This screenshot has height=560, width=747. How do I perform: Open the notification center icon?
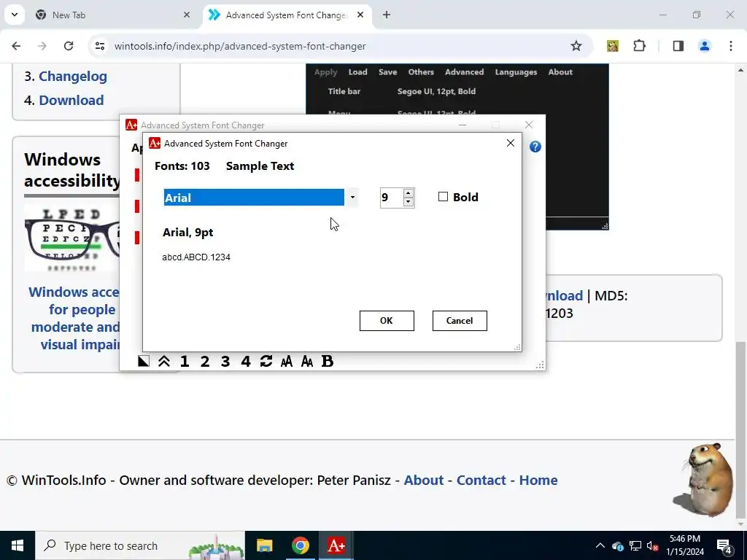pos(724,545)
